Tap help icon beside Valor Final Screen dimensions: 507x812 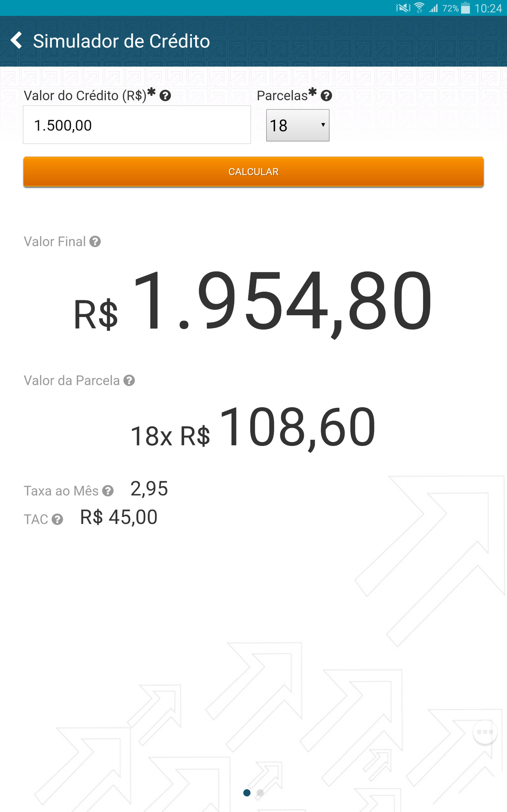click(x=95, y=242)
